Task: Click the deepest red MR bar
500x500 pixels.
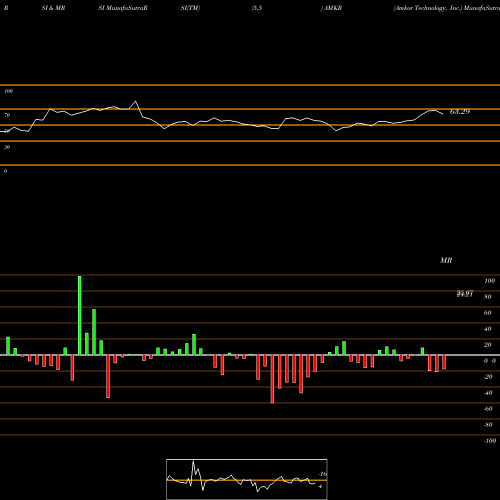Action: 272,379
